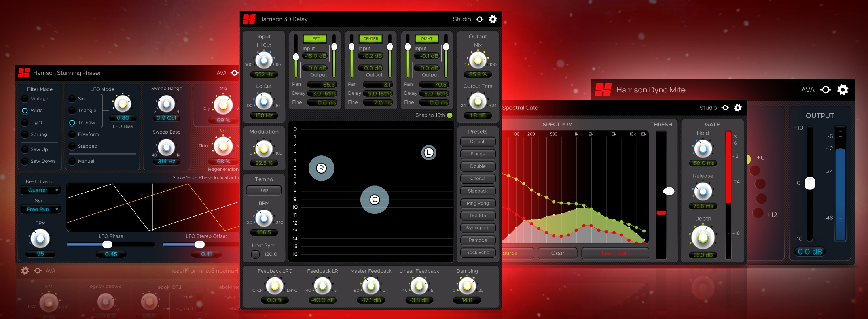This screenshot has width=868, height=319.
Task: Click the Hi Cut knob in 3D Delay
Action: (x=264, y=60)
